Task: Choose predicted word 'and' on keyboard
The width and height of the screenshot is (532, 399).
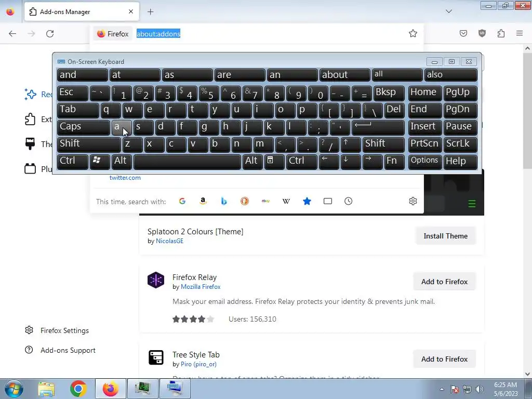Action: [x=83, y=75]
